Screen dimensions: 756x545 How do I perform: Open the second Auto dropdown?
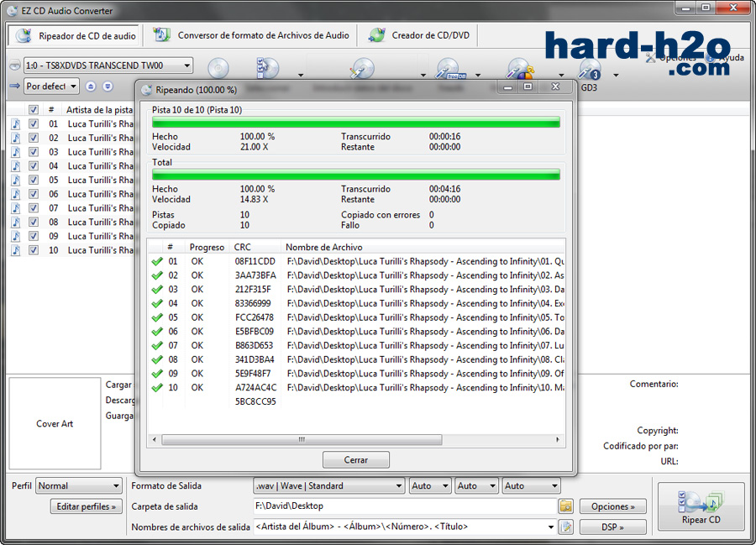click(476, 485)
